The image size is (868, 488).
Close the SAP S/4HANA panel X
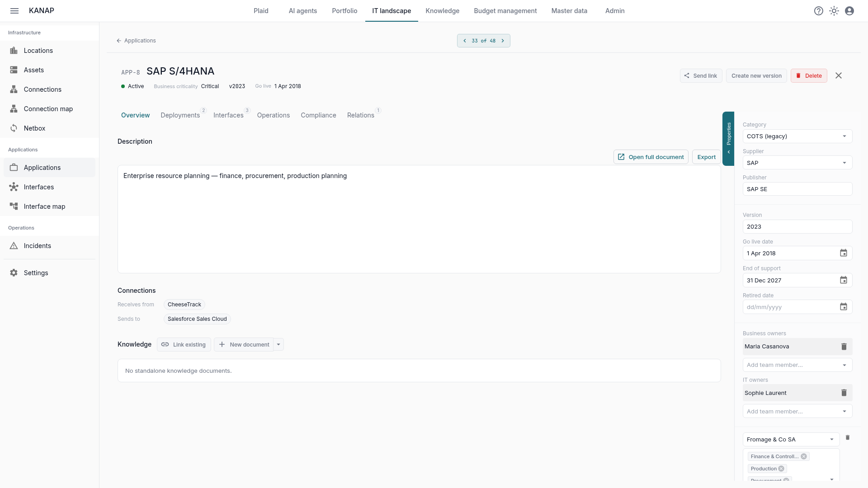(839, 75)
